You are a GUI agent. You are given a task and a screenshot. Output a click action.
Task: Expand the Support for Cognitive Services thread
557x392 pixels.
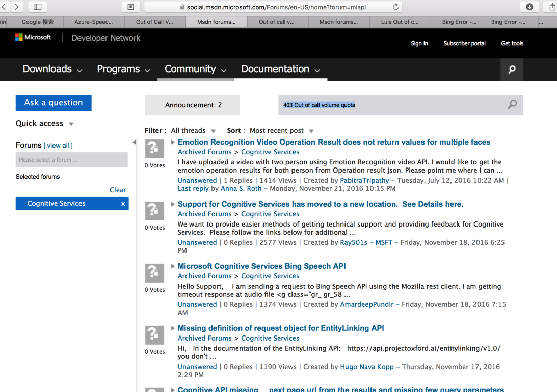(x=173, y=204)
